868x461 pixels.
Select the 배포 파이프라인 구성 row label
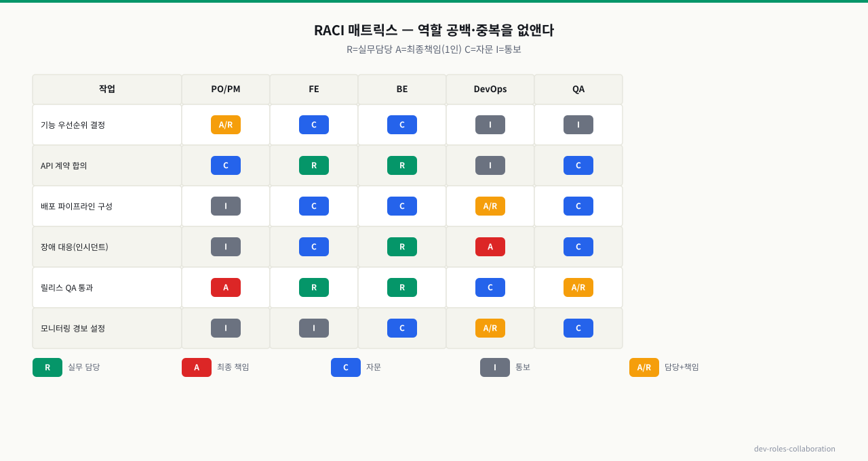coord(77,206)
